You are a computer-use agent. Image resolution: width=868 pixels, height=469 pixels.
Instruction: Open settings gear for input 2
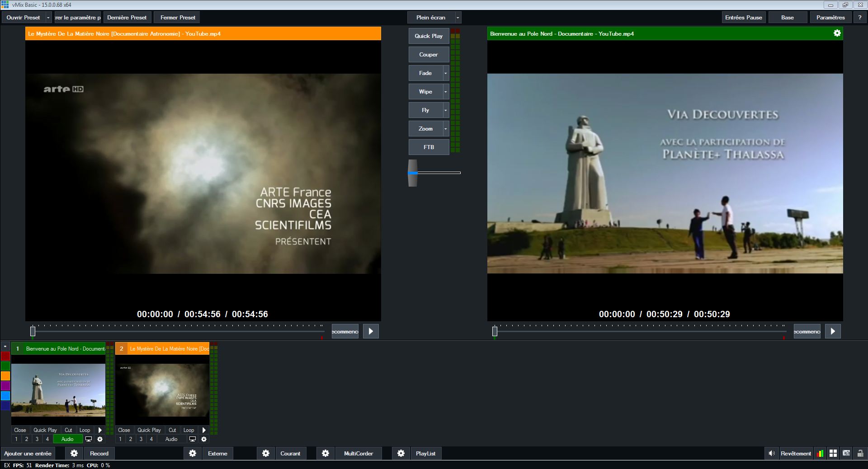[x=204, y=439]
